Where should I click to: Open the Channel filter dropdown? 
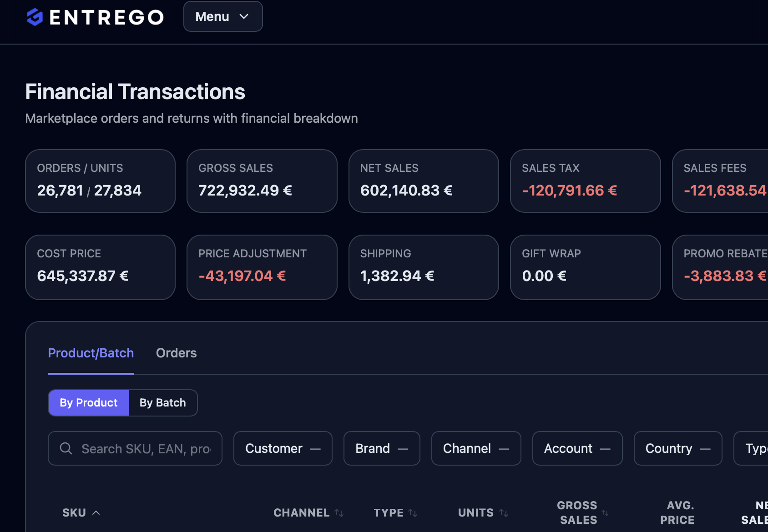476,448
